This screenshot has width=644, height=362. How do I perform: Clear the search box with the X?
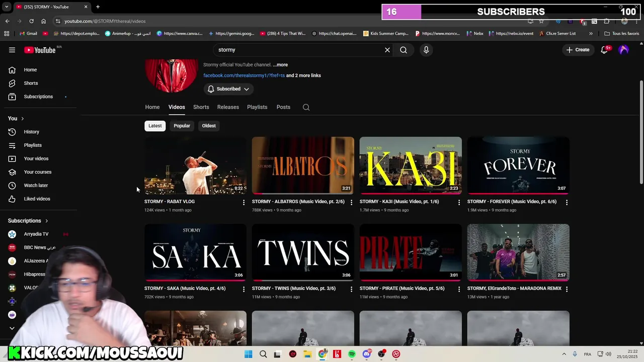click(387, 50)
